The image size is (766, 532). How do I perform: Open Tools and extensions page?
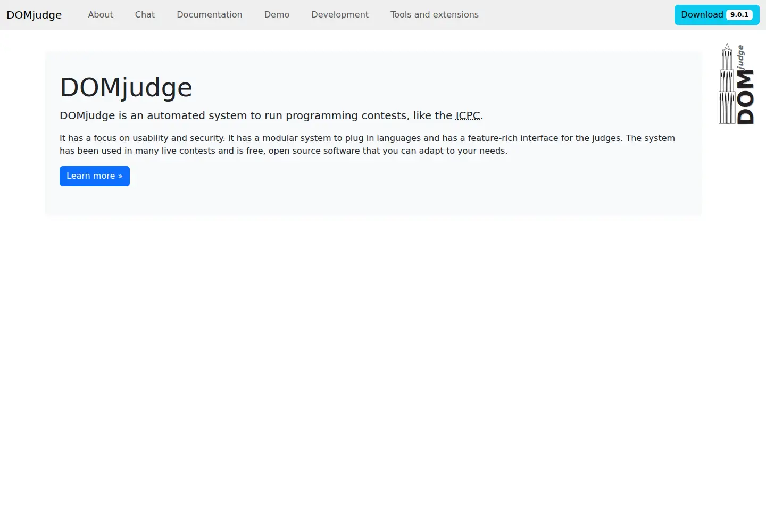(x=435, y=15)
